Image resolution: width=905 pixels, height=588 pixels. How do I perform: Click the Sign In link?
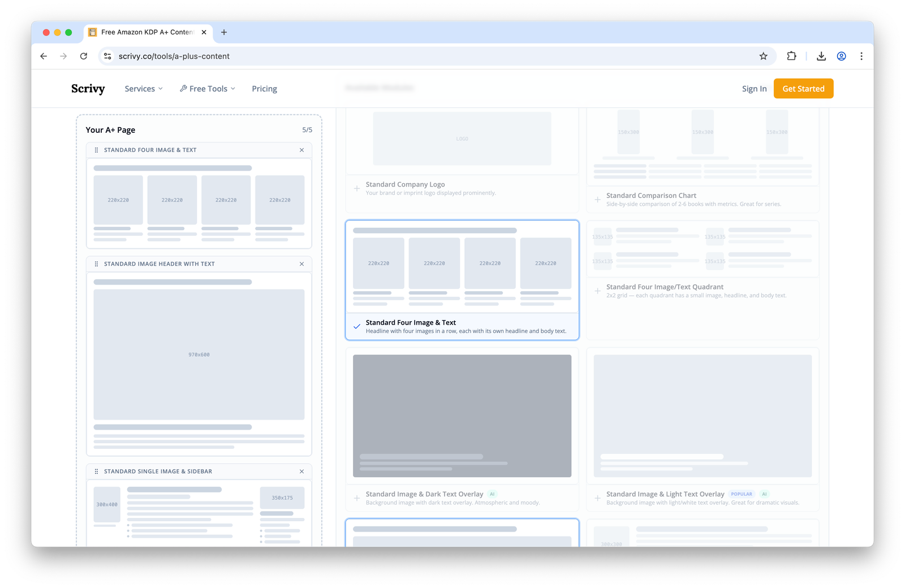tap(753, 88)
